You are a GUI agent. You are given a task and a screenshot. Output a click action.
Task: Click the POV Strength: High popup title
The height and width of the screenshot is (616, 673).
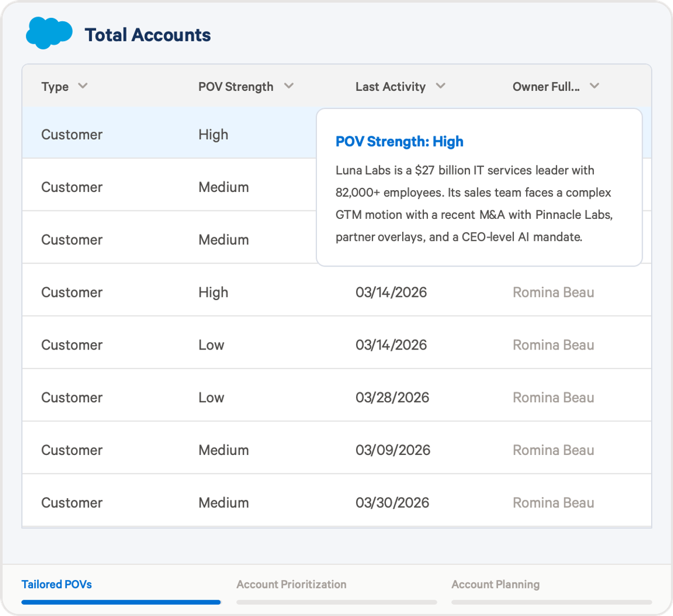pos(399,141)
